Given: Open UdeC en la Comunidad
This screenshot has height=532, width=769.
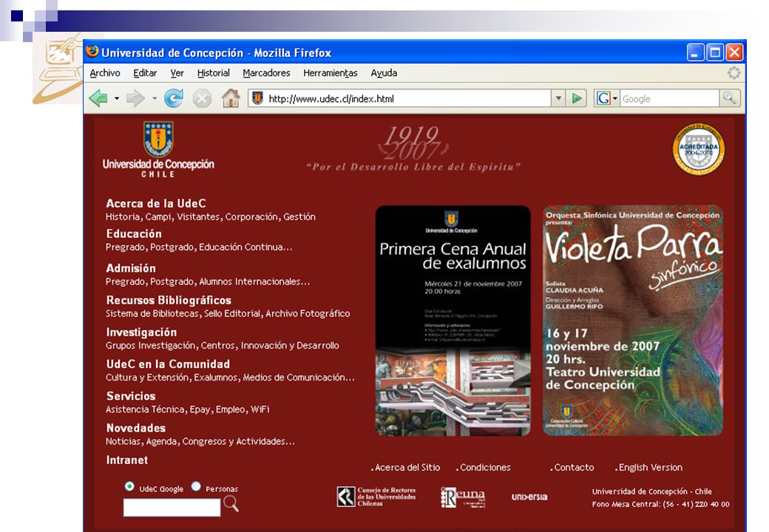Looking at the screenshot, I should tap(168, 364).
